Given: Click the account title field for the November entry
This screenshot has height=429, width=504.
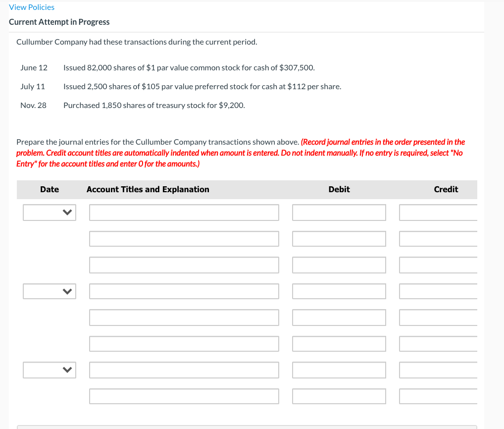Looking at the screenshot, I should coord(184,370).
